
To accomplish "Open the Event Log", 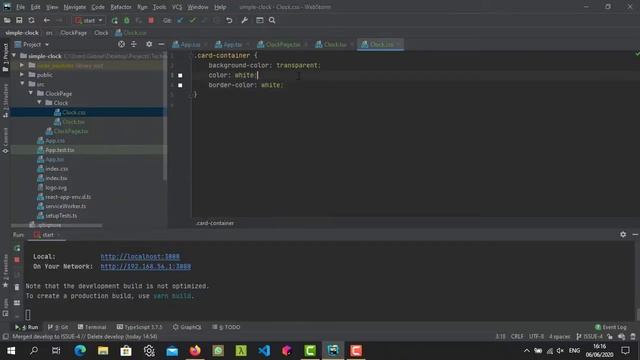I will pos(611,327).
